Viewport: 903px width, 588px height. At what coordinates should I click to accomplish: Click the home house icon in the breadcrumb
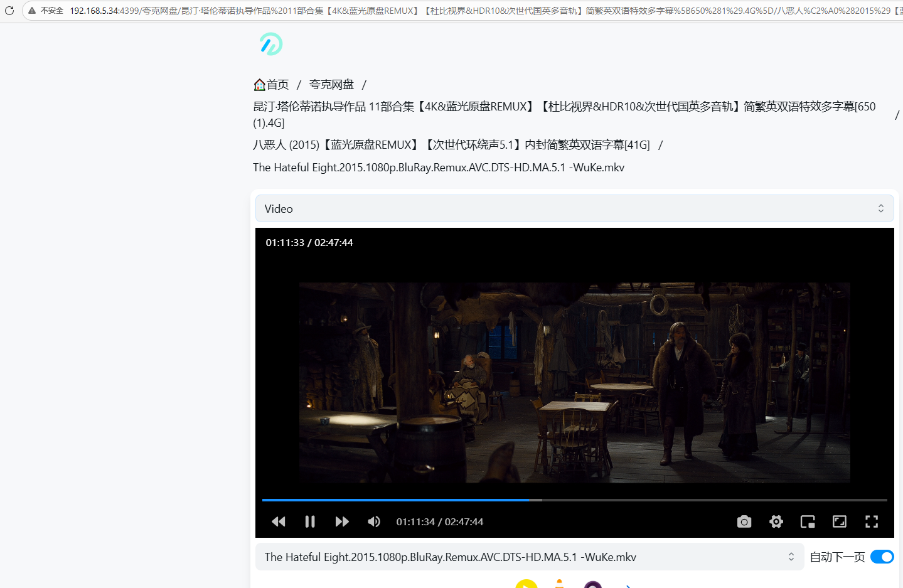click(259, 84)
